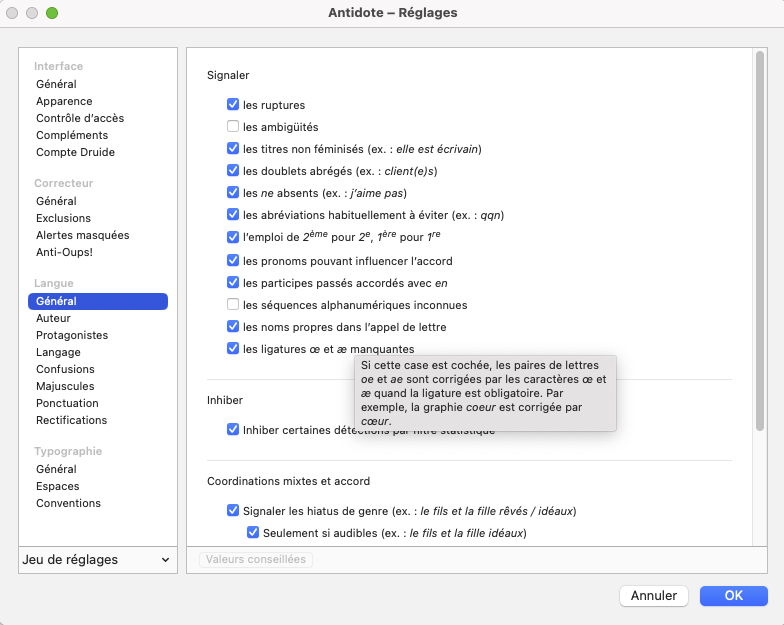
Task: Enable the "les ambiguïtés" checkbox
Action: click(x=233, y=127)
